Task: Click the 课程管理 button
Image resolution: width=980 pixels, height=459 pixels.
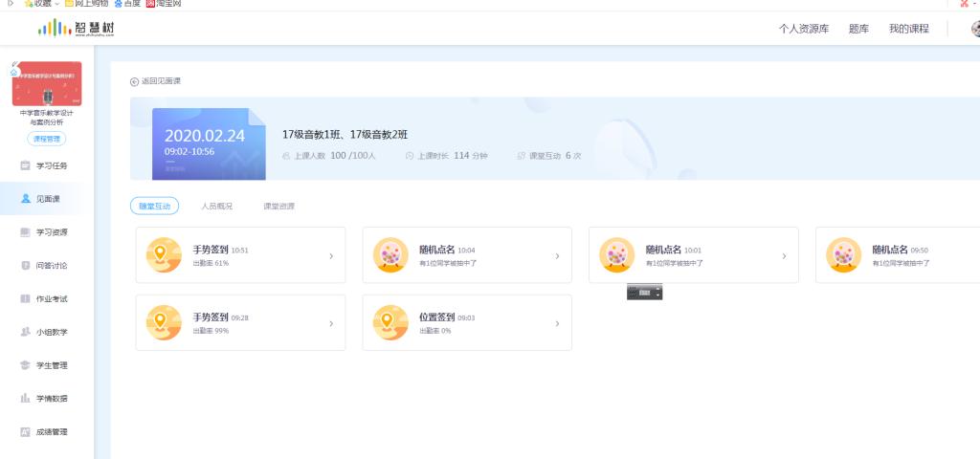Action: point(46,140)
